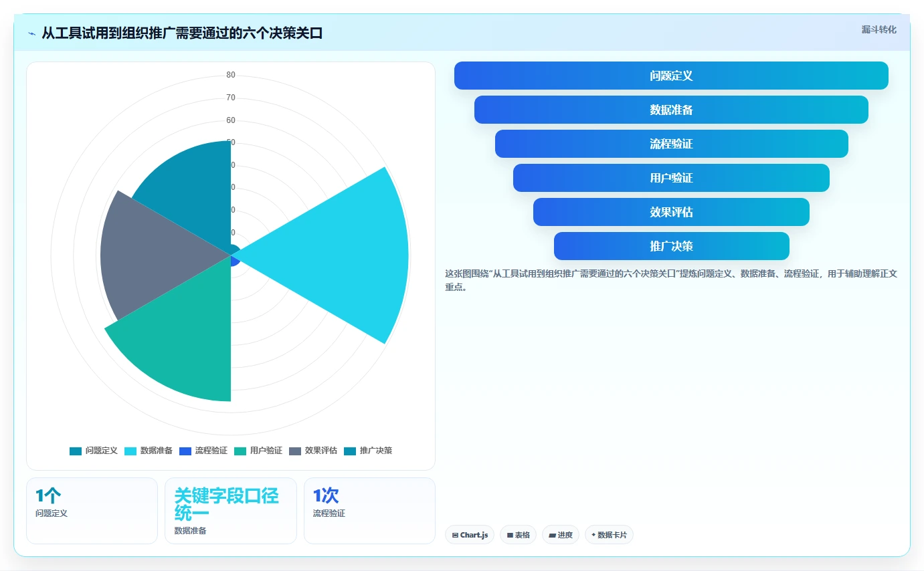Open the 1个 问题定义 stat card
The height and width of the screenshot is (571, 924).
92,511
